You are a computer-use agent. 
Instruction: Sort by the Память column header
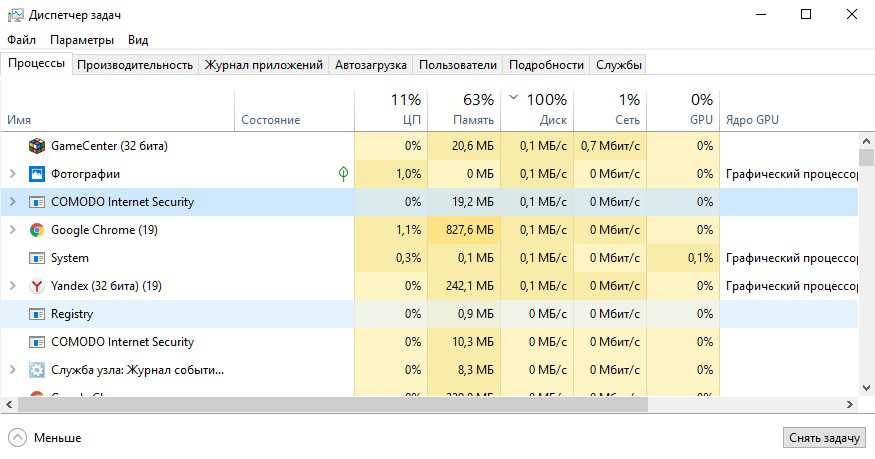coord(464,110)
